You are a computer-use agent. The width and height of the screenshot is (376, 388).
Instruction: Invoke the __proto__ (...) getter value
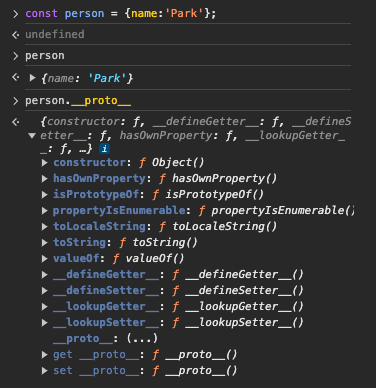click(142, 339)
